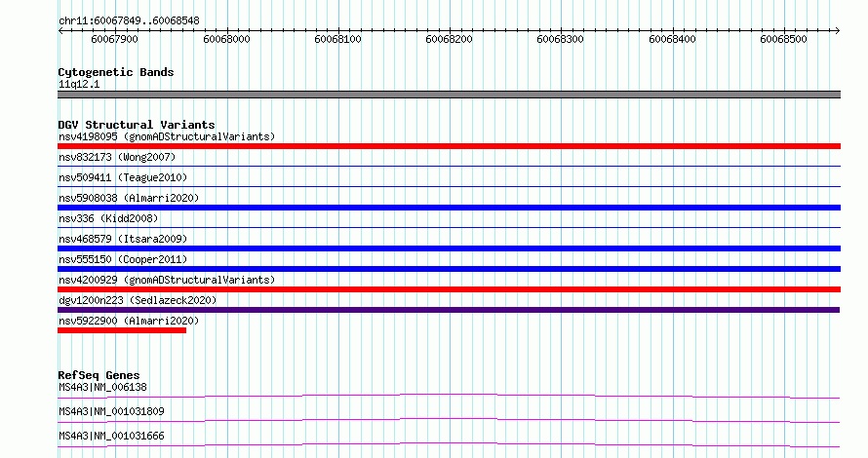Image resolution: width=868 pixels, height=458 pixels.
Task: Click the chr11:60067849..60068548 region label
Action: [x=129, y=21]
